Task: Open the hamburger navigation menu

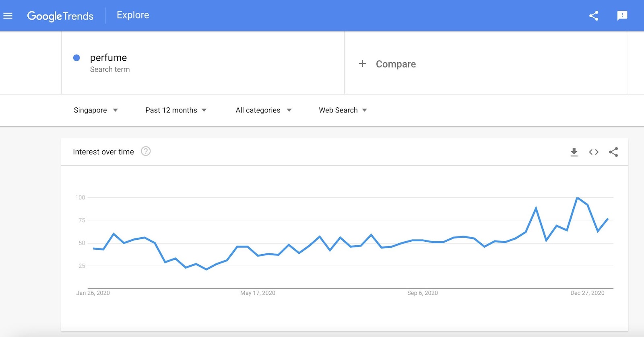Action: [x=8, y=16]
